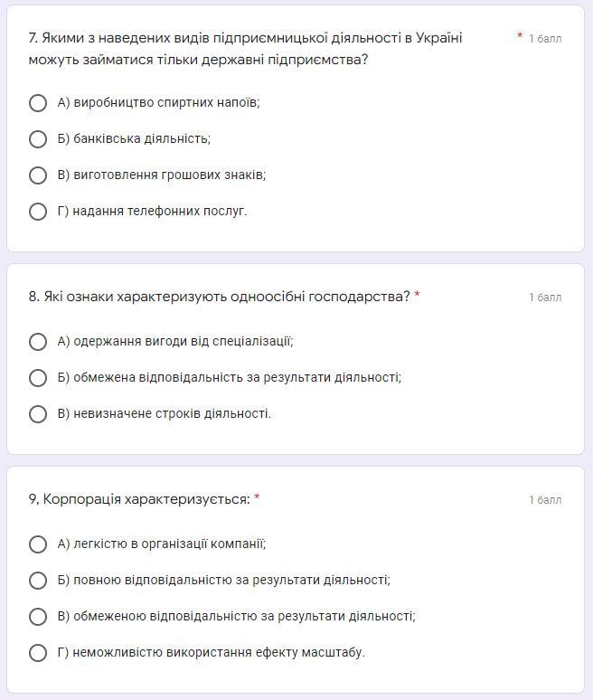Choose Б) обмежена відповідальність in question 8
Screen dimensions: 593x700
pyautogui.click(x=38, y=378)
